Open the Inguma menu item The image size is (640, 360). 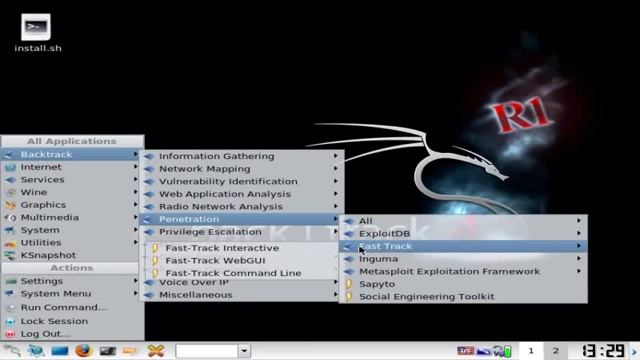[463, 259]
